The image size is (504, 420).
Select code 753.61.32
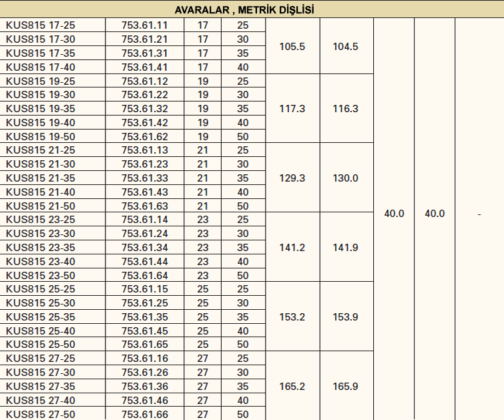tap(145, 109)
